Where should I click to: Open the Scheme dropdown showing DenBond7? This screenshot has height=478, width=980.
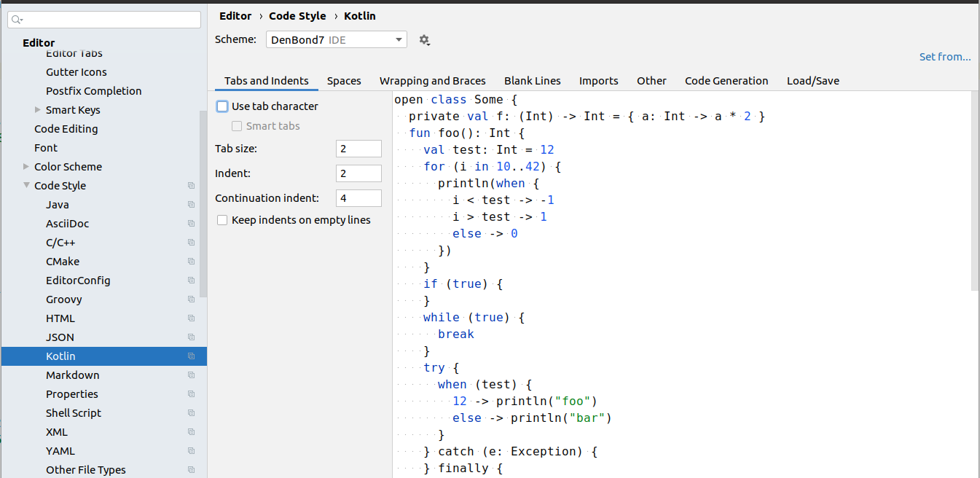click(337, 40)
